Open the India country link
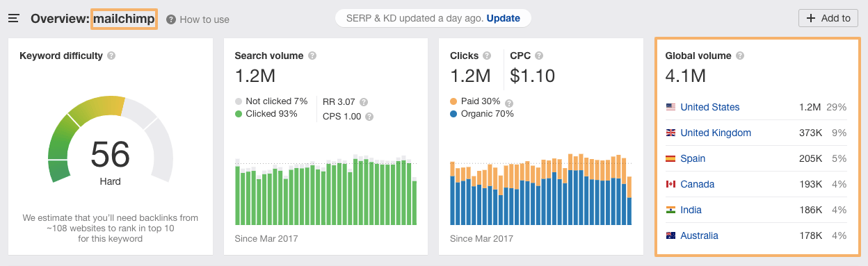This screenshot has height=266, width=868. coord(691,210)
